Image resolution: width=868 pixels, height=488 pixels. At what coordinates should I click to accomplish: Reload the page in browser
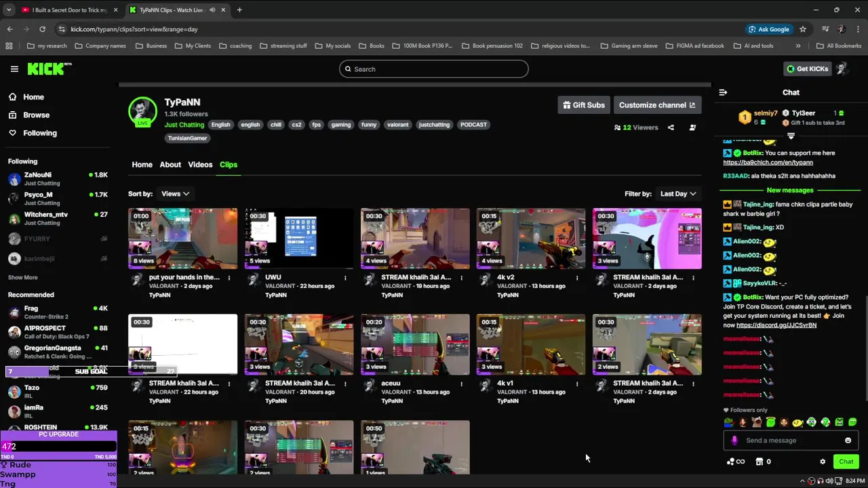click(42, 29)
